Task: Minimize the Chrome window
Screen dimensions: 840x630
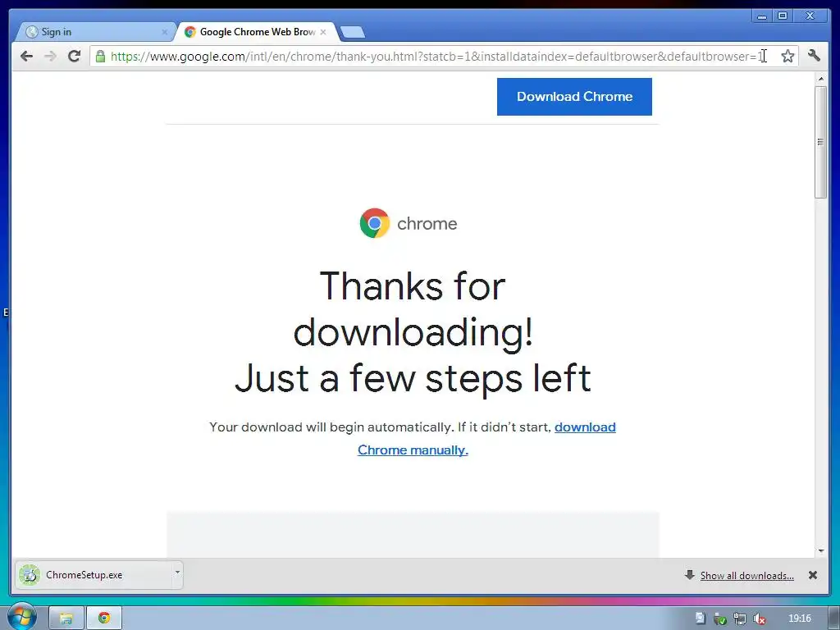Action: coord(762,16)
